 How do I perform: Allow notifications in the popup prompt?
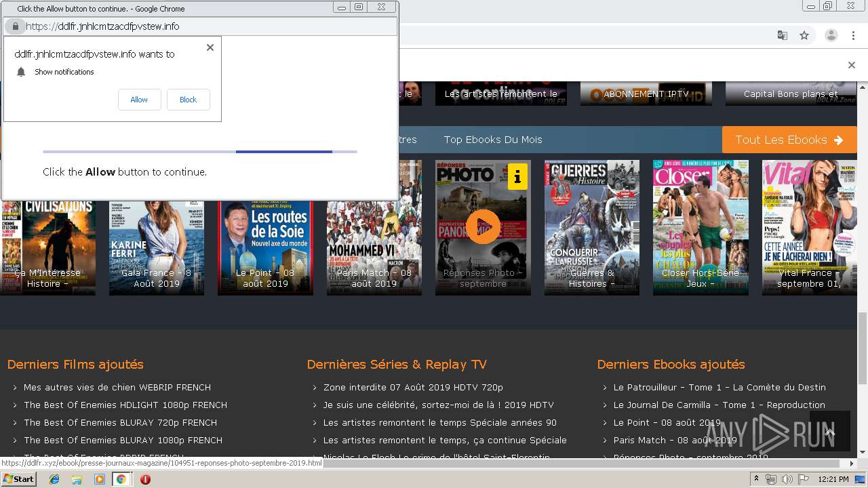coord(139,100)
